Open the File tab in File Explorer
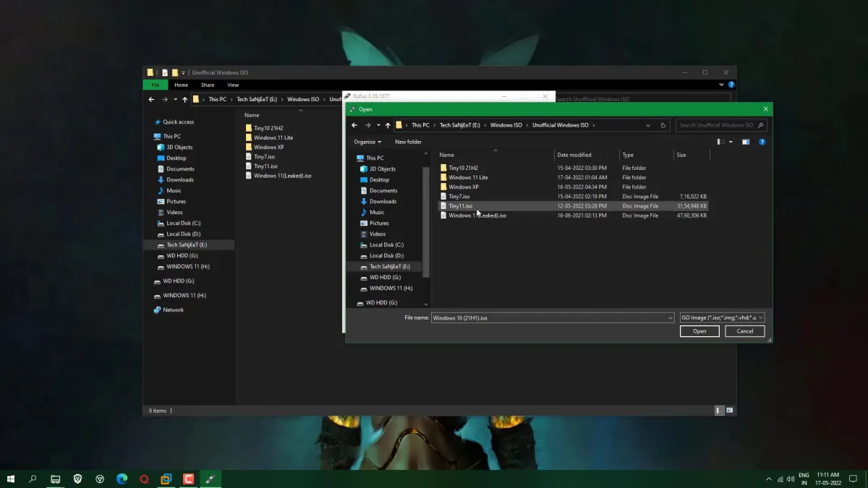This screenshot has height=488, width=868. (x=156, y=85)
